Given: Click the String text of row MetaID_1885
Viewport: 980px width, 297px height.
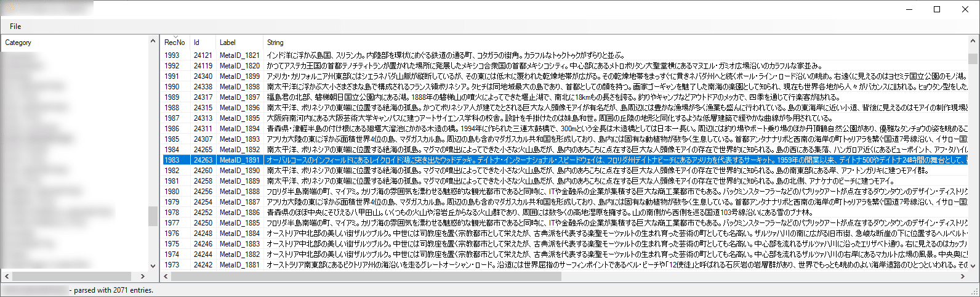Looking at the screenshot, I should pyautogui.click(x=616, y=222).
